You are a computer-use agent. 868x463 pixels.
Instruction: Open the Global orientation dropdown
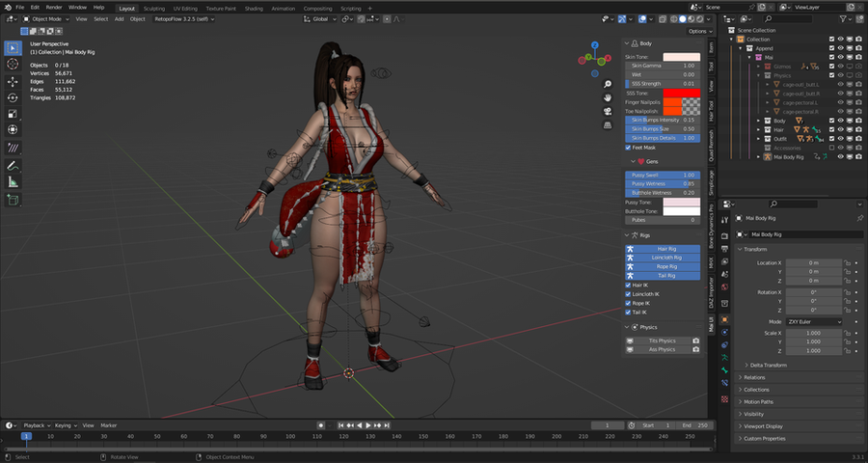[320, 19]
